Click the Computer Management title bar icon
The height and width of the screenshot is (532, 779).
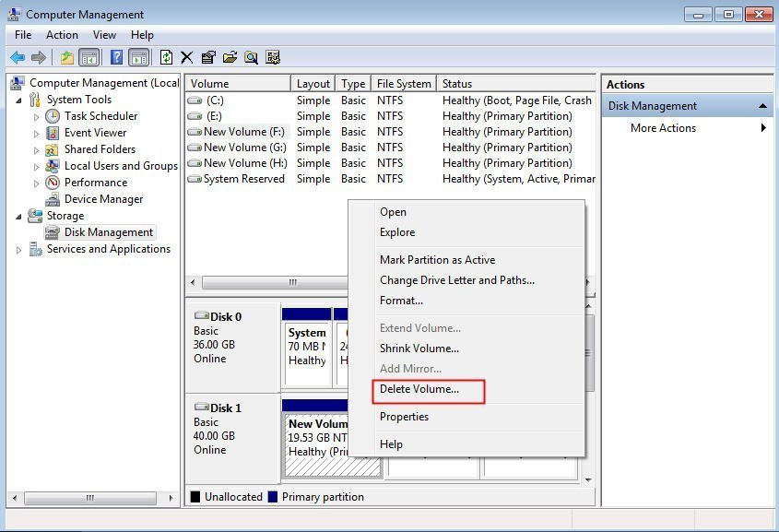(x=15, y=15)
